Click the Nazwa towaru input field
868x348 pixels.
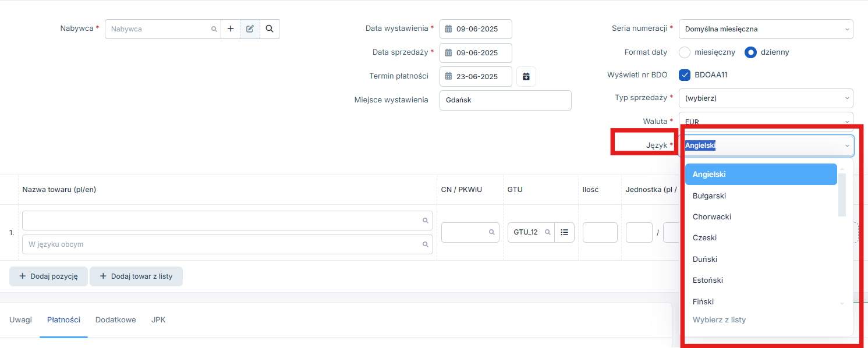pyautogui.click(x=228, y=221)
